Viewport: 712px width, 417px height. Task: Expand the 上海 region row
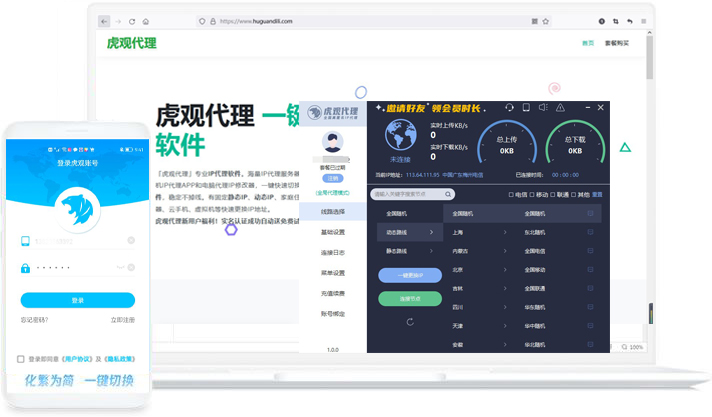tap(479, 232)
